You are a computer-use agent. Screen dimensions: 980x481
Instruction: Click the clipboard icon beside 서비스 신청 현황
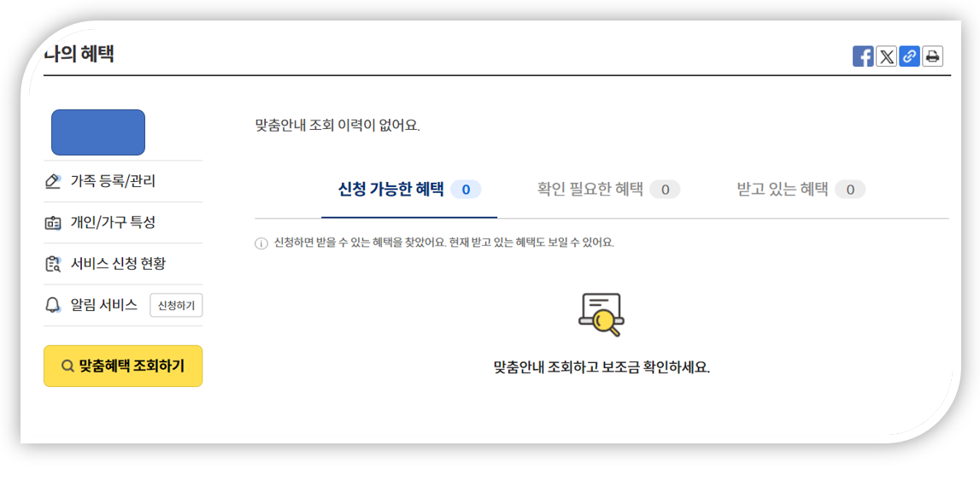pos(53,264)
